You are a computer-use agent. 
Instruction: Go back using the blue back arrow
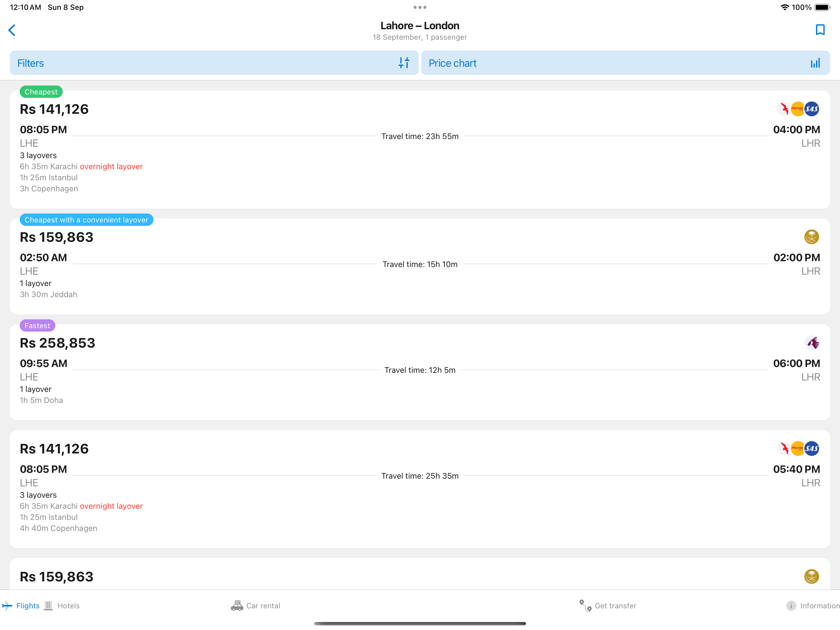point(12,30)
